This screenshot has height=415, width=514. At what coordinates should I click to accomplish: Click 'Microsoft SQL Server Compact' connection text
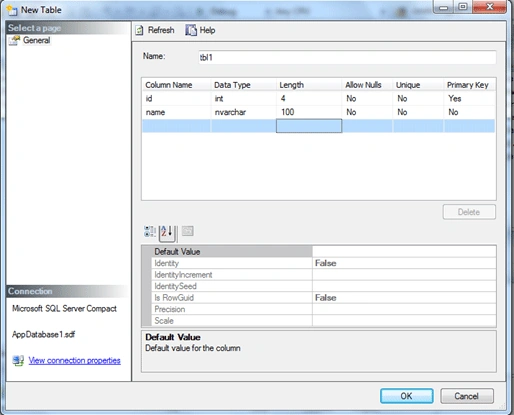64,309
